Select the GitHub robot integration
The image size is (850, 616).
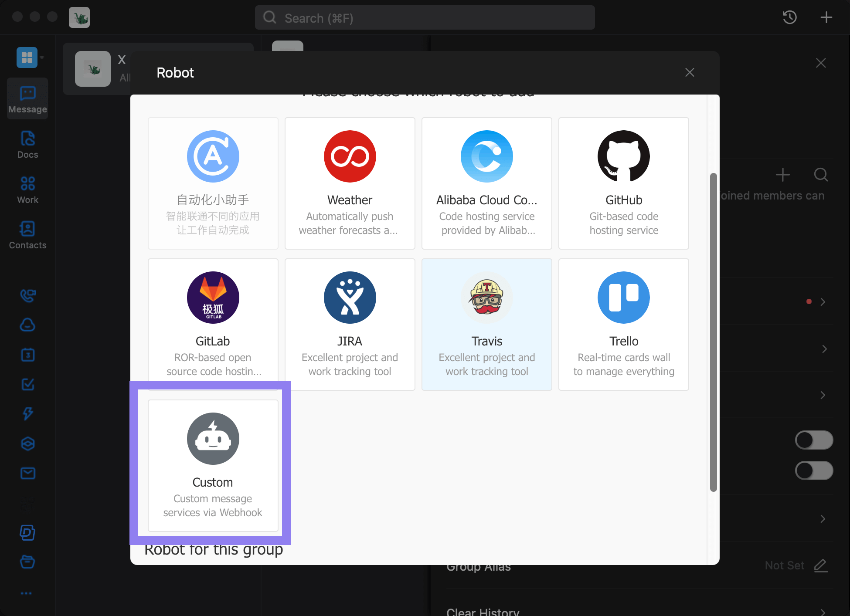pos(623,183)
